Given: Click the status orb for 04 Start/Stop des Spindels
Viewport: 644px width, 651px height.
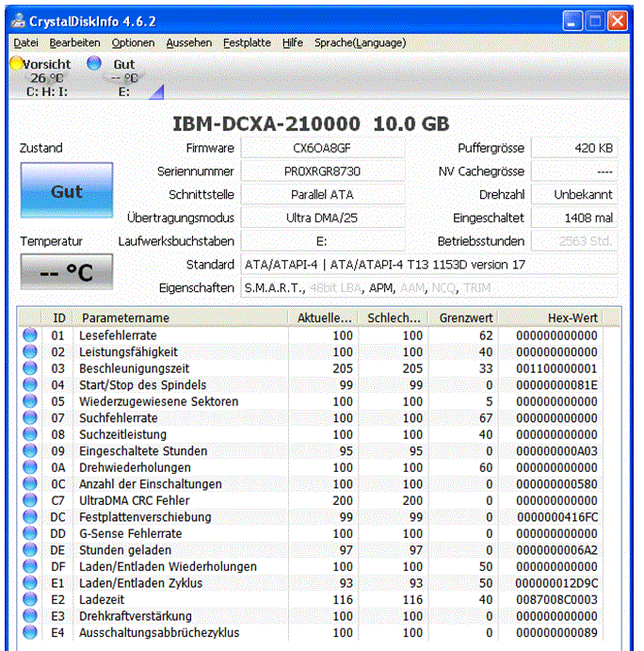Looking at the screenshot, I should coord(30,385).
